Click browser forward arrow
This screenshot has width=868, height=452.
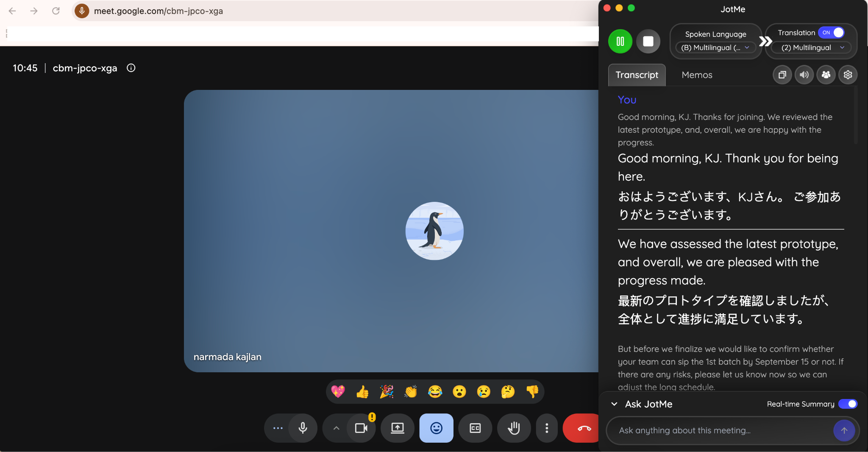tap(34, 11)
